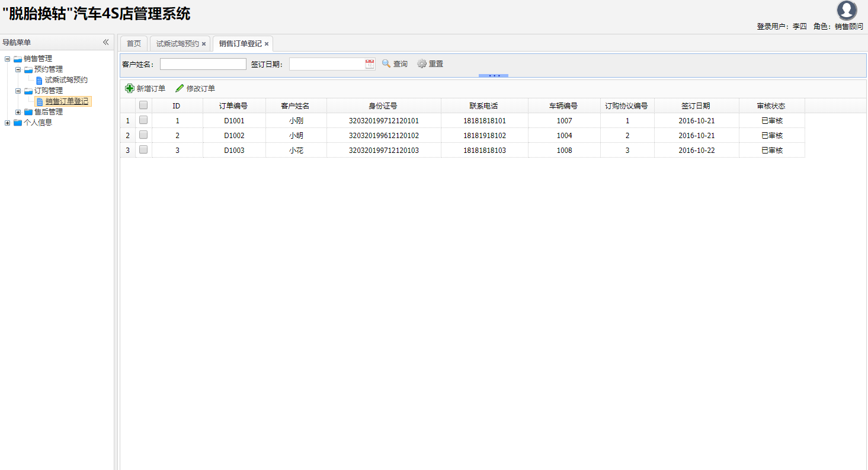Click the 客户姓名 input field

203,64
